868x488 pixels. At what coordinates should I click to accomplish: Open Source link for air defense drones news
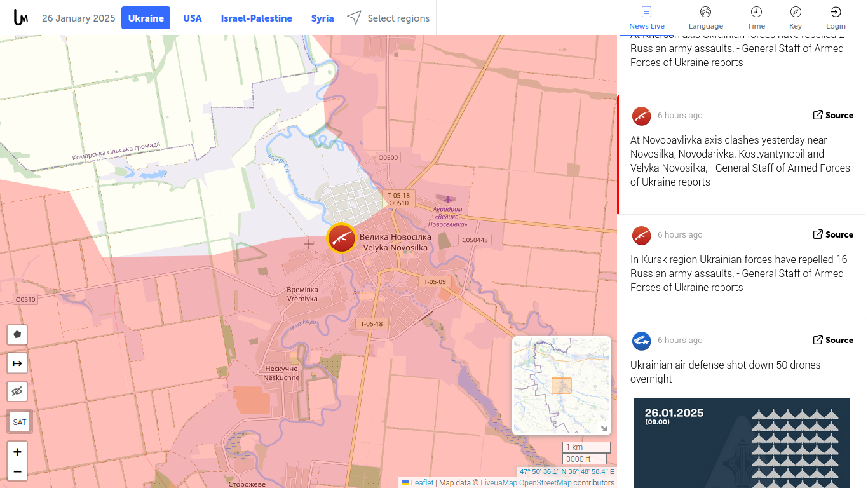[833, 340]
